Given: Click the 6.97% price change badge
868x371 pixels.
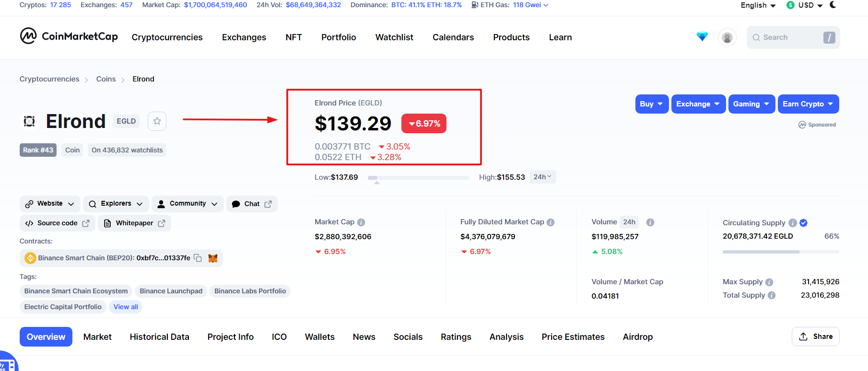Looking at the screenshot, I should (424, 124).
